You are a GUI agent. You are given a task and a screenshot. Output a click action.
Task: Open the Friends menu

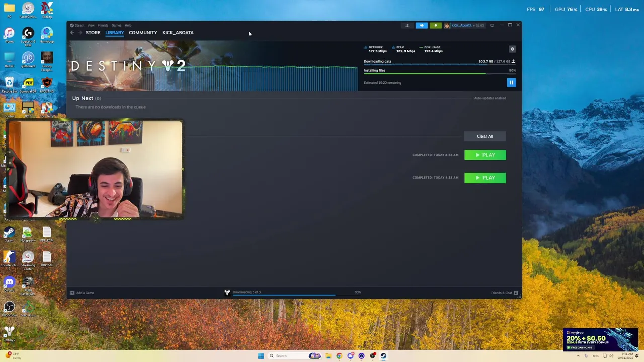pos(103,25)
